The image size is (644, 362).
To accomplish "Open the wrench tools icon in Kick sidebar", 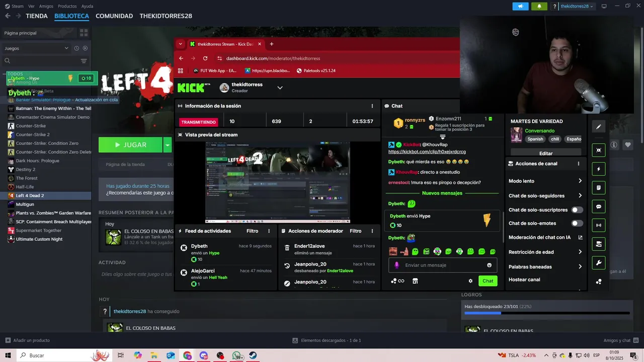I will tap(598, 263).
